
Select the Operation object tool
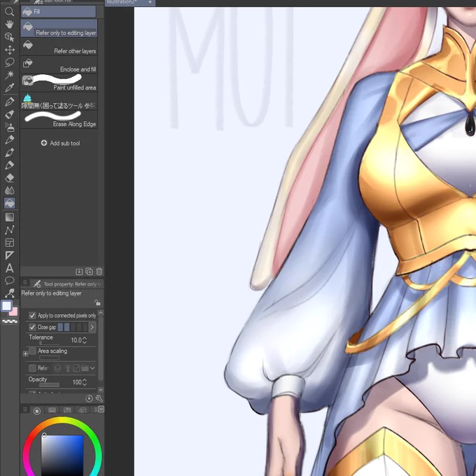[x=9, y=37]
